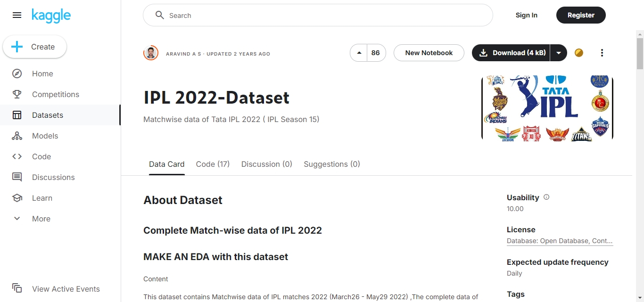Select the Models icon in sidebar

(17, 136)
